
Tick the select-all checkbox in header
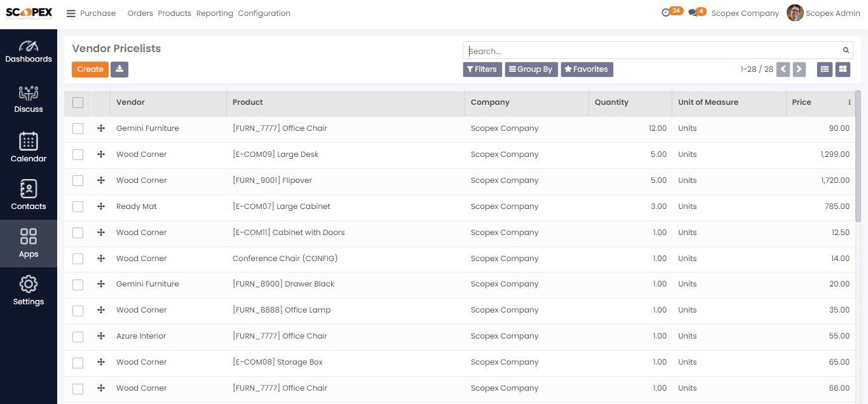78,102
